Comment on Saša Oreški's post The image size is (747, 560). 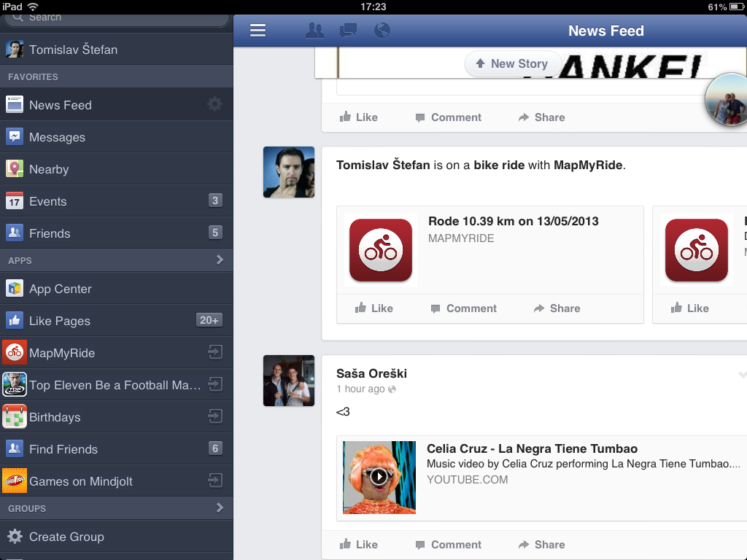tap(449, 544)
